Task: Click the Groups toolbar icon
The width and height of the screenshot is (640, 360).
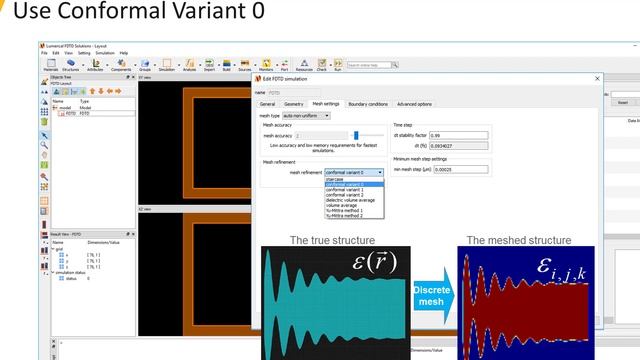Action: (145, 63)
